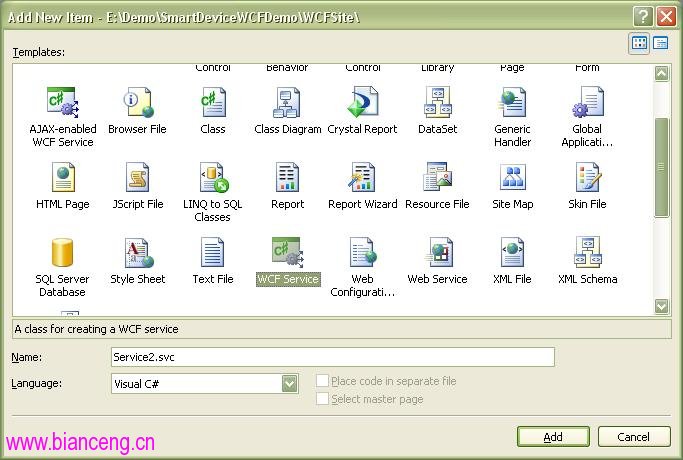Click the 'A class for creating a WCF service' description

point(96,329)
